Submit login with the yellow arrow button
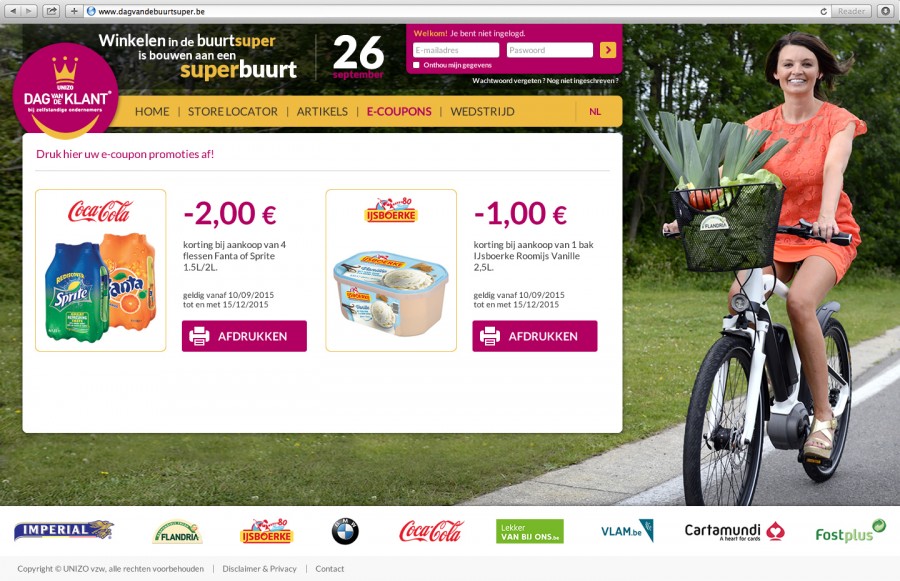Screen dimensions: 900x581 point(608,50)
